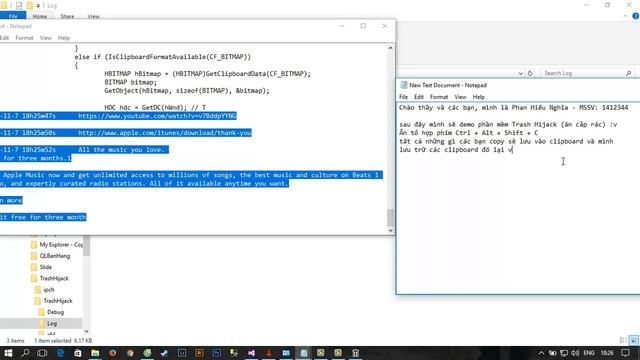640x360 pixels.
Task: Switch to the active Notepad taskbar icon
Action: (x=304, y=353)
